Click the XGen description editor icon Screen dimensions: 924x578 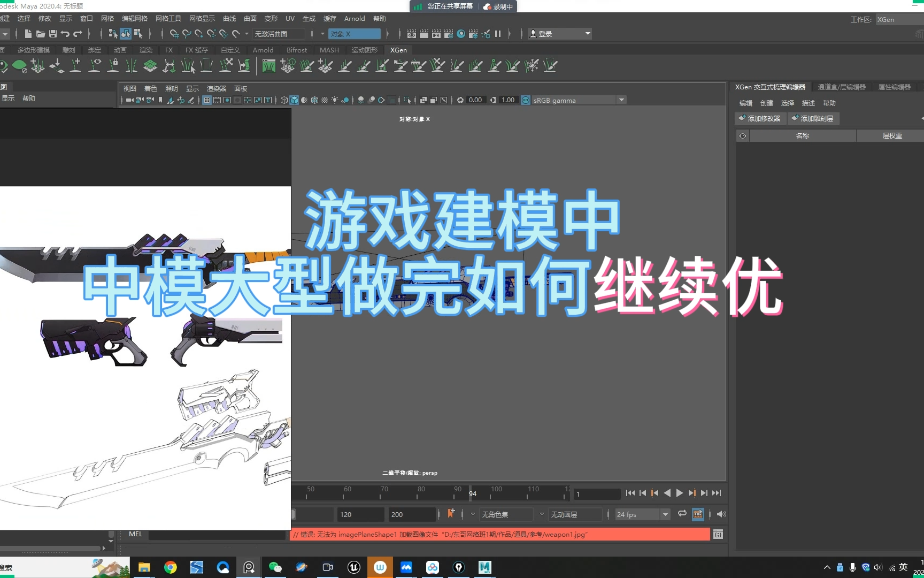click(x=269, y=66)
